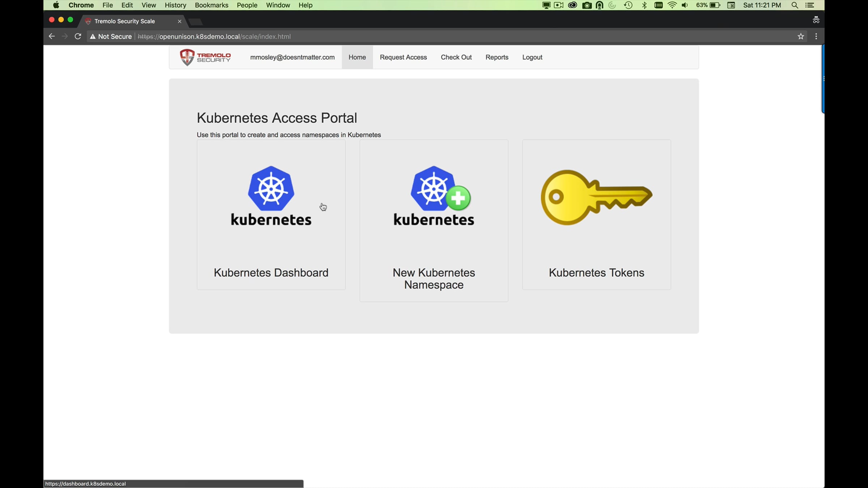Open Notification Center list icon
The width and height of the screenshot is (868, 488).
[810, 5]
